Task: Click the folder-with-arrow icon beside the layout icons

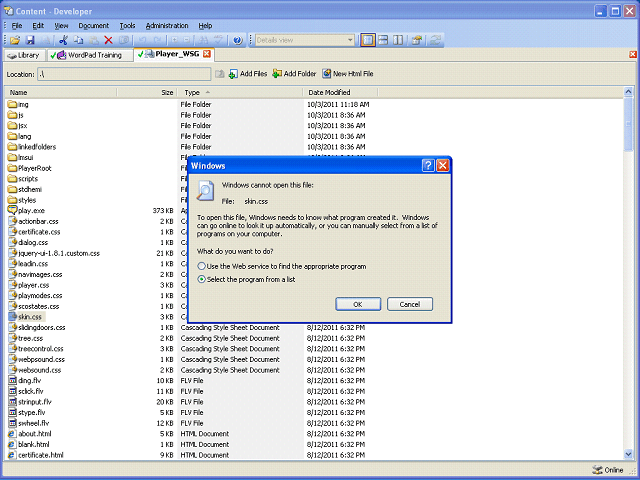Action: click(x=417, y=40)
